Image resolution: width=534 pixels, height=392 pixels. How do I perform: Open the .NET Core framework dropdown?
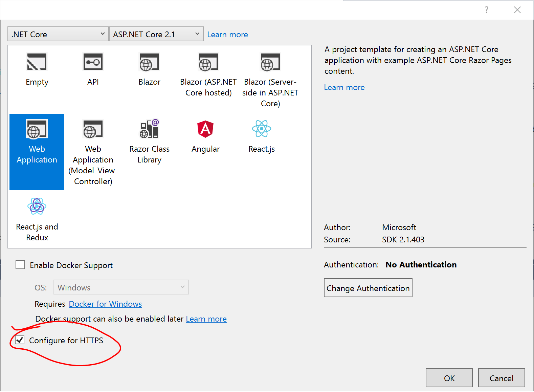click(58, 34)
